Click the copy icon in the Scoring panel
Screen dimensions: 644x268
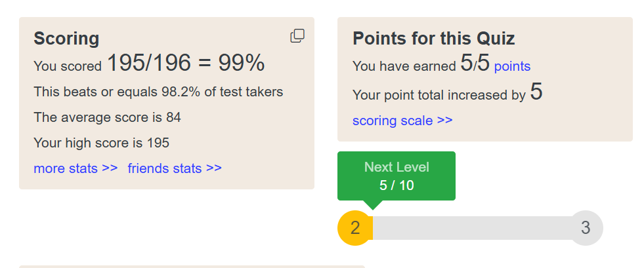297,36
